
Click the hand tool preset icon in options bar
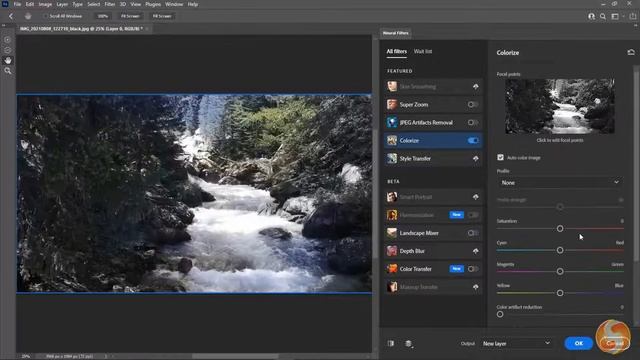click(x=28, y=16)
